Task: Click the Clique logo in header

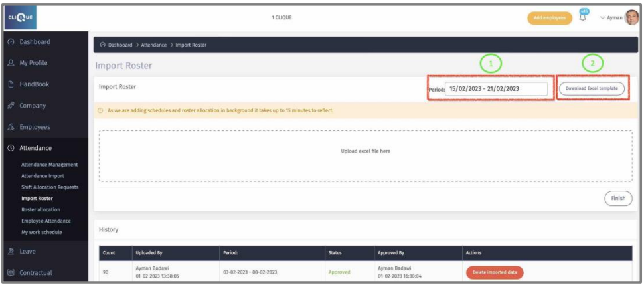Action: point(21,17)
